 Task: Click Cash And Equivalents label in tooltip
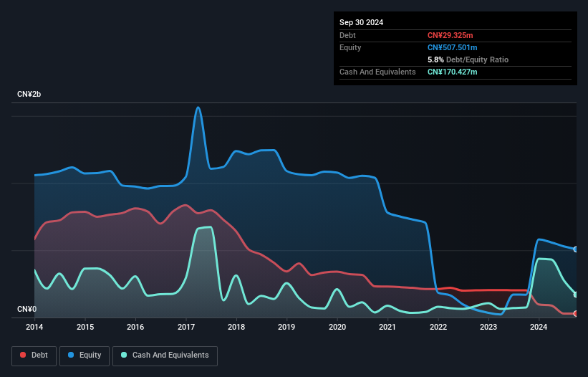(377, 72)
